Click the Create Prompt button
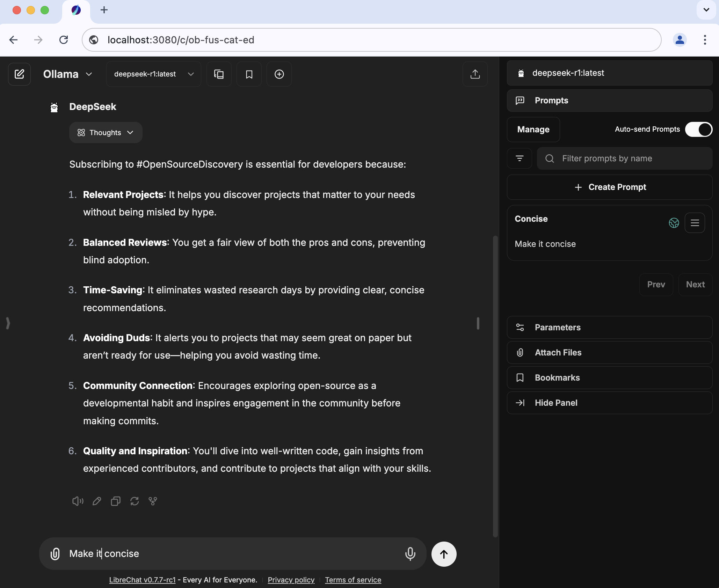Screen dimensions: 719x588 pyautogui.click(x=609, y=187)
